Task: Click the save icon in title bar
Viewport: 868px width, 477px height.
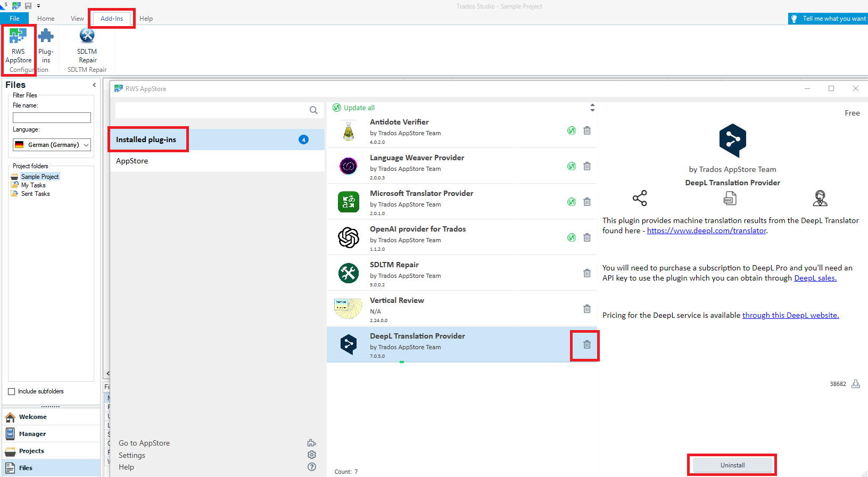Action: pos(28,6)
